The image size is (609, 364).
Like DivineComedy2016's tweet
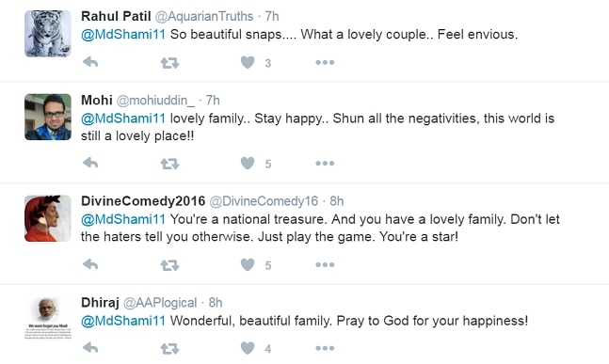click(x=248, y=264)
